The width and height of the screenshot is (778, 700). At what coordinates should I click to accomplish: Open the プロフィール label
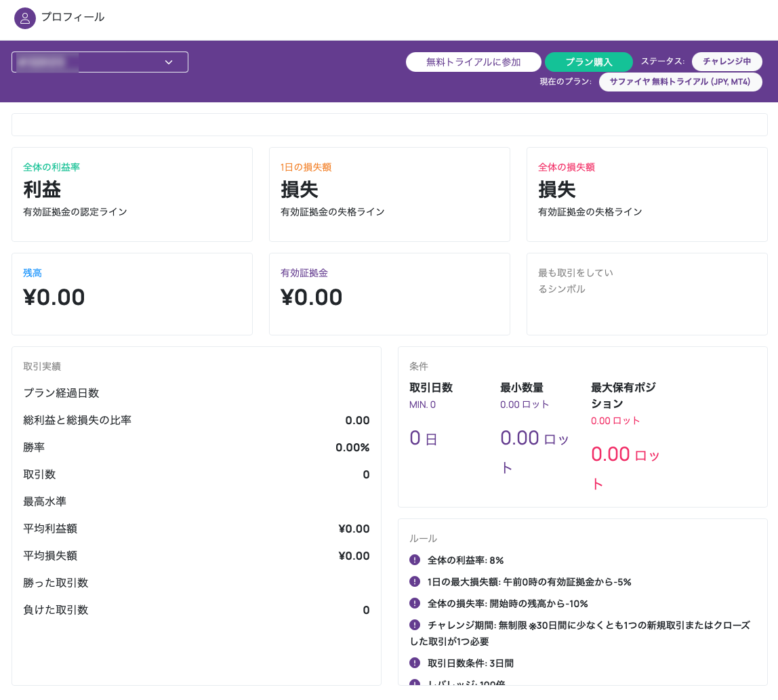pos(73,17)
